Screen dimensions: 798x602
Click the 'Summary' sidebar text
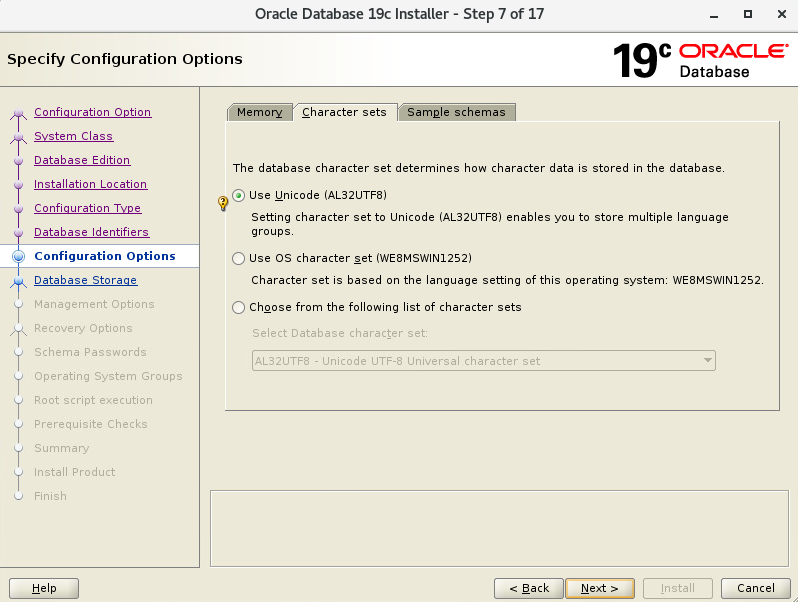62,448
